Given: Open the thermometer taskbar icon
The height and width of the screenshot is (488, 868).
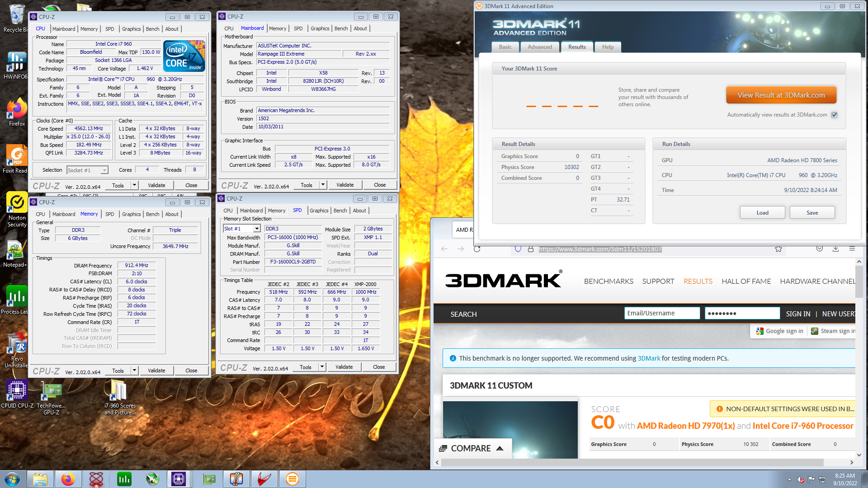Looking at the screenshot, I should (x=236, y=479).
